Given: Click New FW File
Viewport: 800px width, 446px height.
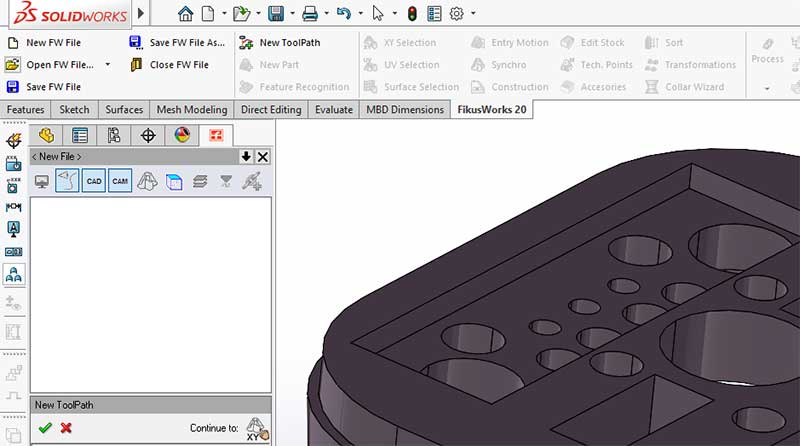Looking at the screenshot, I should 44,43.
